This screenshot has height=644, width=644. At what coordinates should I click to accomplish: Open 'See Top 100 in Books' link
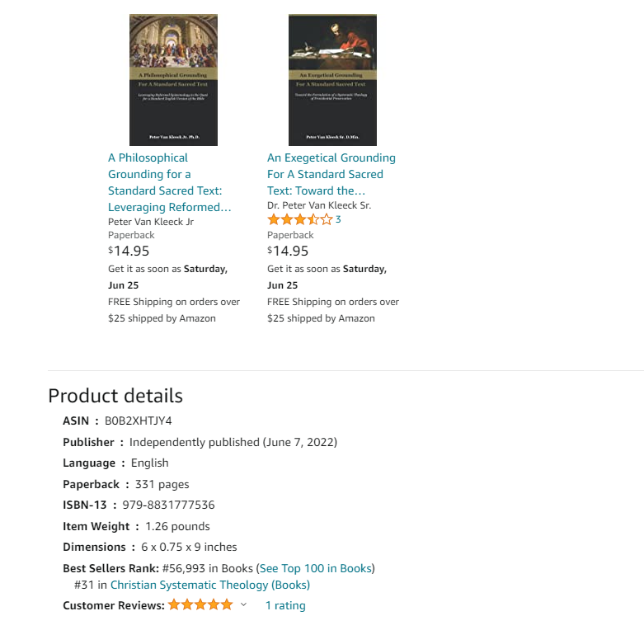(316, 568)
